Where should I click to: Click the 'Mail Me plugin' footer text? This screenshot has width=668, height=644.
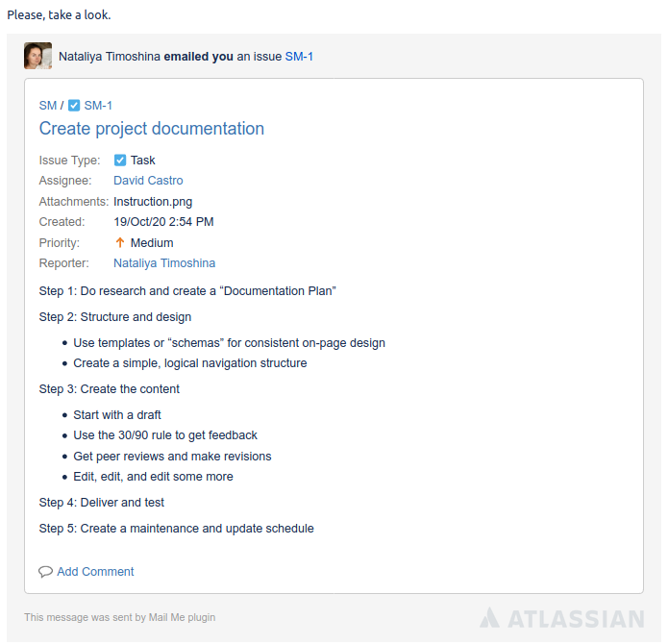tap(182, 617)
